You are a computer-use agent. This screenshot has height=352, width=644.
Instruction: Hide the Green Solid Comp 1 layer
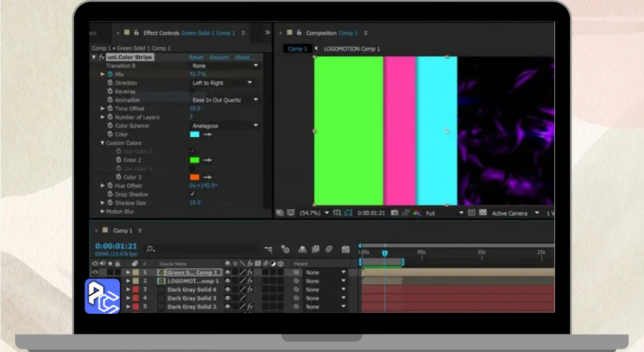(95, 273)
